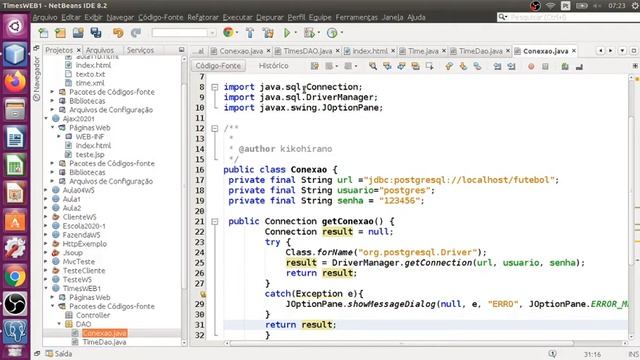Viewport: 640px width, 360px height.
Task: Maximize the editor window button
Action: [634, 51]
